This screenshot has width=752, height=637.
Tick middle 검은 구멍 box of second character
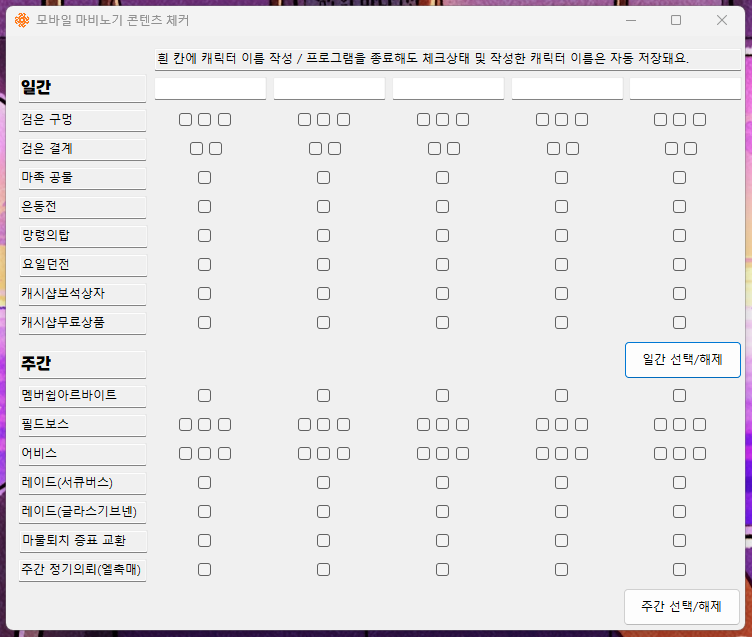tap(324, 119)
